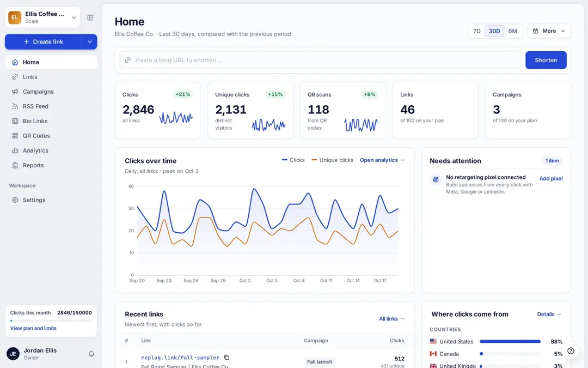588x368 pixels.
Task: Sort by the Clicks column header
Action: pyautogui.click(x=397, y=341)
